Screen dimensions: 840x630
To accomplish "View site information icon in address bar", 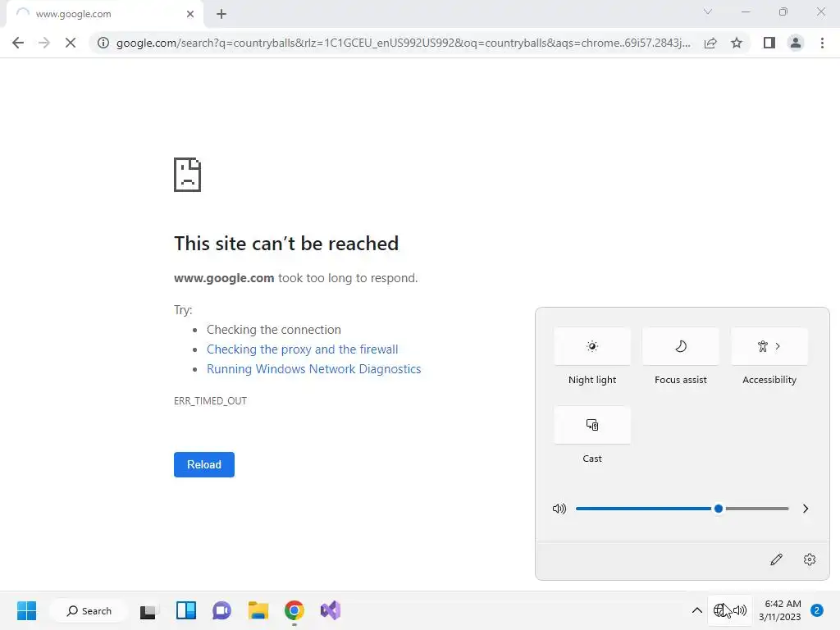I will point(103,43).
